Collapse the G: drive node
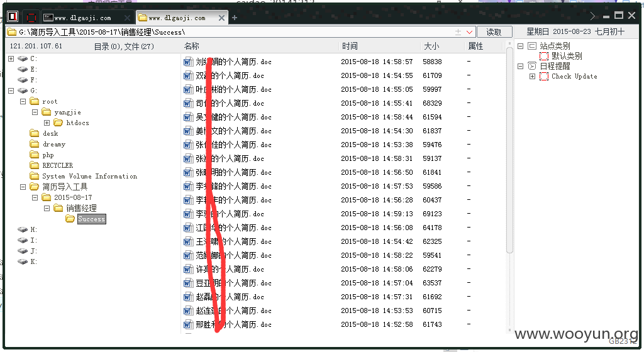The width and height of the screenshot is (644, 352). (11, 91)
